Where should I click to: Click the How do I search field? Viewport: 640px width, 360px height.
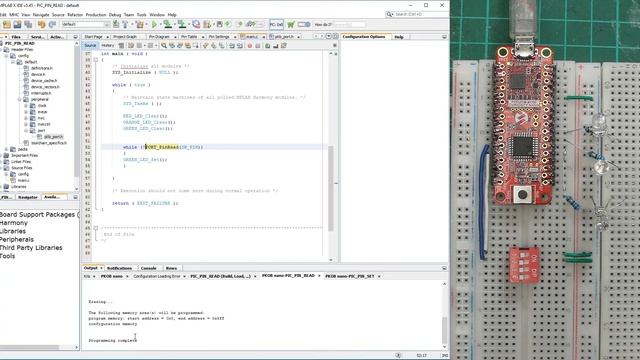click(349, 24)
